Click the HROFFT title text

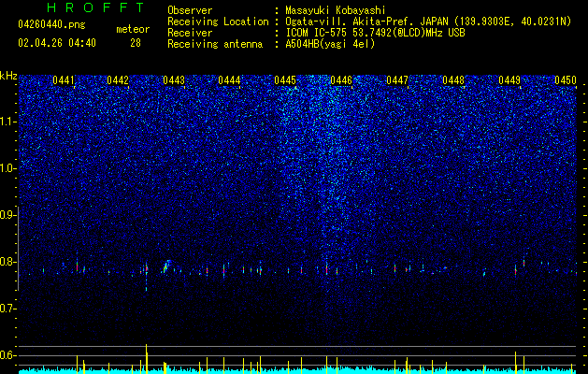pyautogui.click(x=95, y=7)
